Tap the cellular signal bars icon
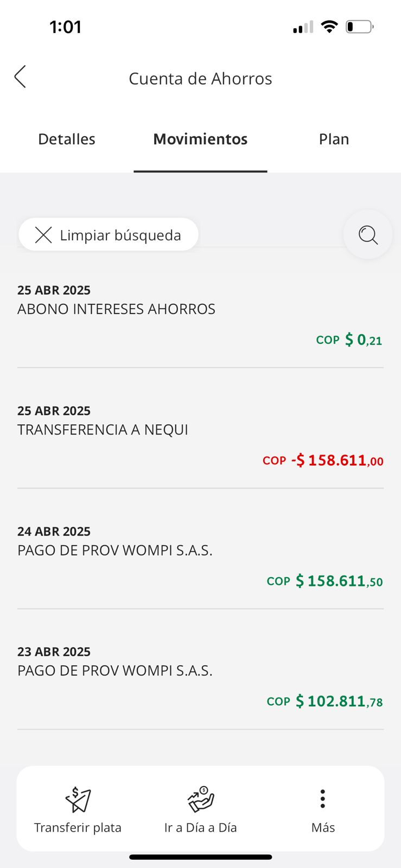 coord(303,27)
